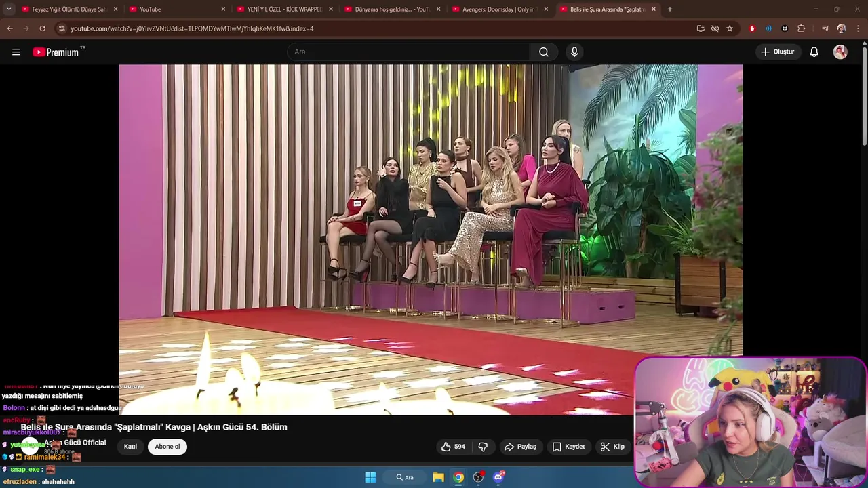Like the video with the thumbs-up icon
This screenshot has width=868, height=488.
[x=454, y=447]
